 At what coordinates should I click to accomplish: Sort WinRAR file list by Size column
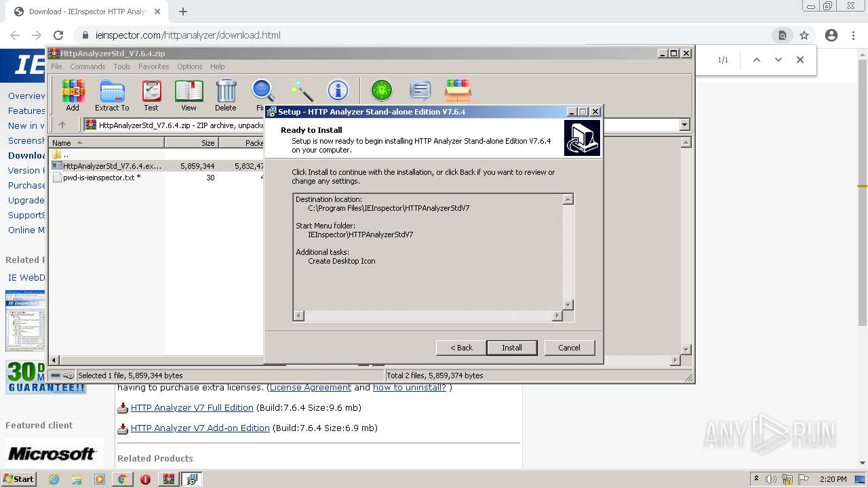point(192,142)
